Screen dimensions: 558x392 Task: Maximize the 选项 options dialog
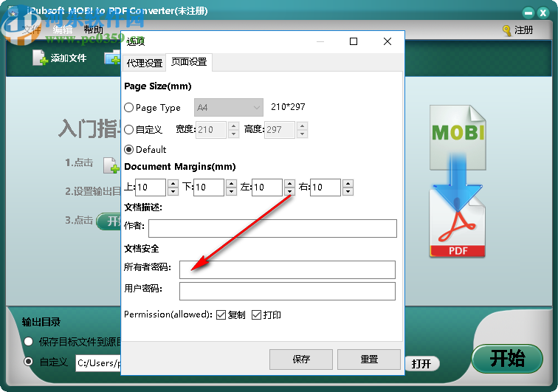click(354, 41)
